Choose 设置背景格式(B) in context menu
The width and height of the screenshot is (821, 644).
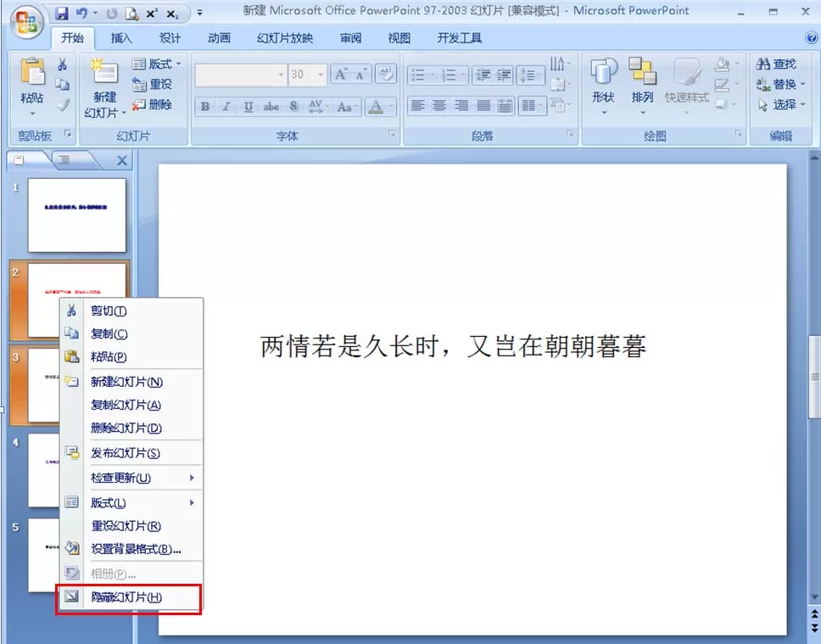[x=131, y=549]
